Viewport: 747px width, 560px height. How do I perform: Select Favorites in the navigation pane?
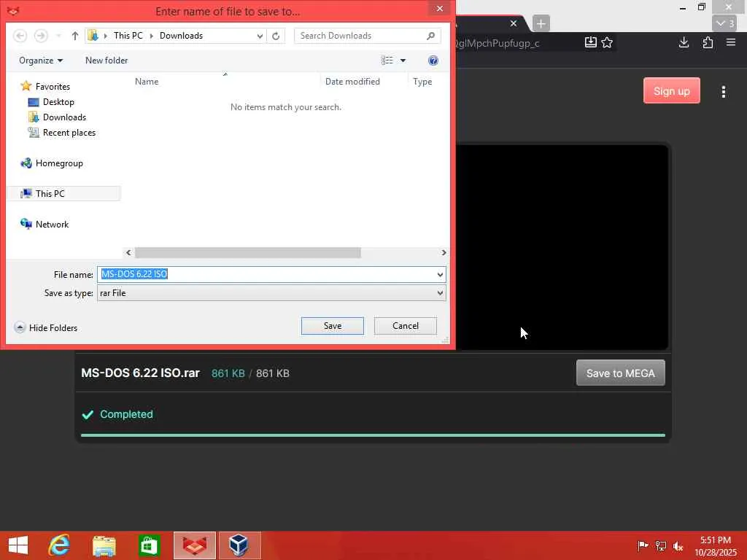click(x=53, y=87)
